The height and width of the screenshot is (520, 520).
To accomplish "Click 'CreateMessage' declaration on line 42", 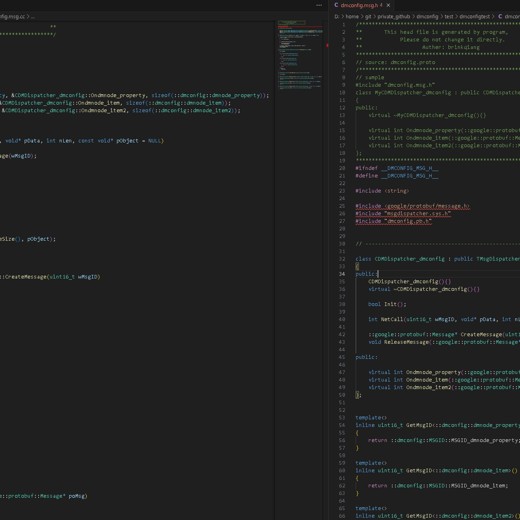I will click(x=481, y=334).
